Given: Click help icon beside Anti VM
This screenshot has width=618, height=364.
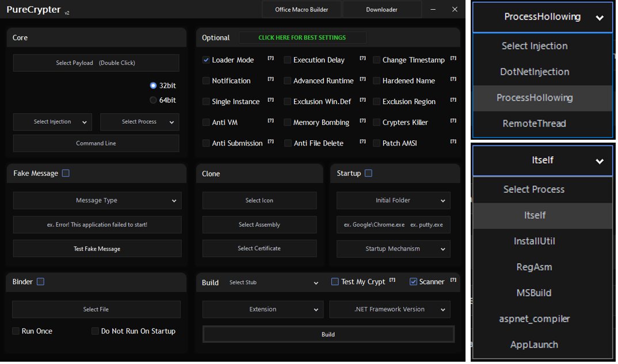Looking at the screenshot, I should coord(270,121).
